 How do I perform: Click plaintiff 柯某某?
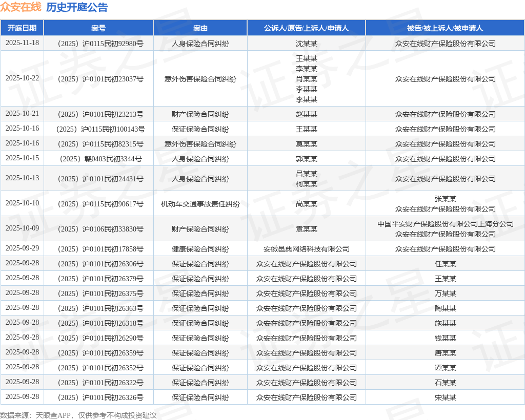point(307,184)
